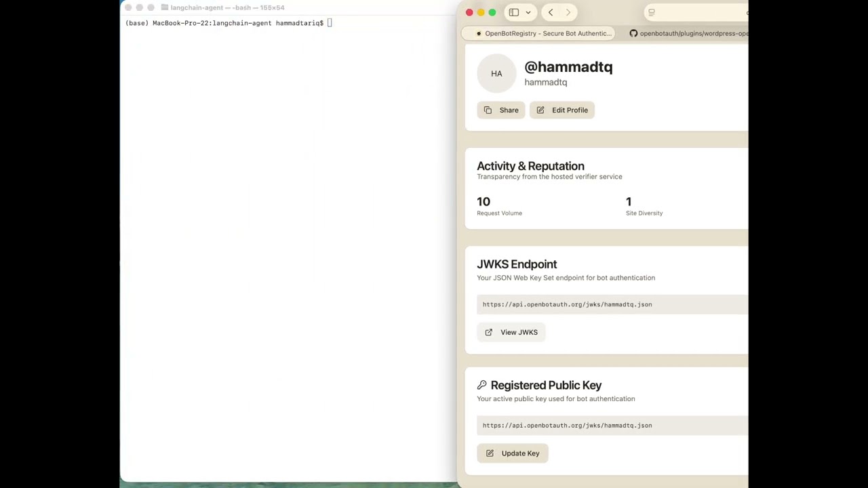Click the Site Diversity value 1
This screenshot has height=488, width=868.
click(x=629, y=201)
